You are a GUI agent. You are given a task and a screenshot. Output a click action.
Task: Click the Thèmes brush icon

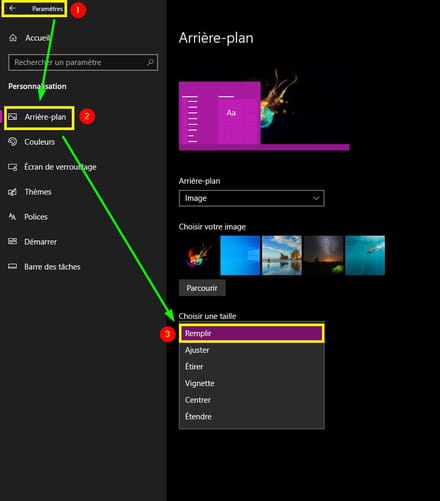point(13,192)
